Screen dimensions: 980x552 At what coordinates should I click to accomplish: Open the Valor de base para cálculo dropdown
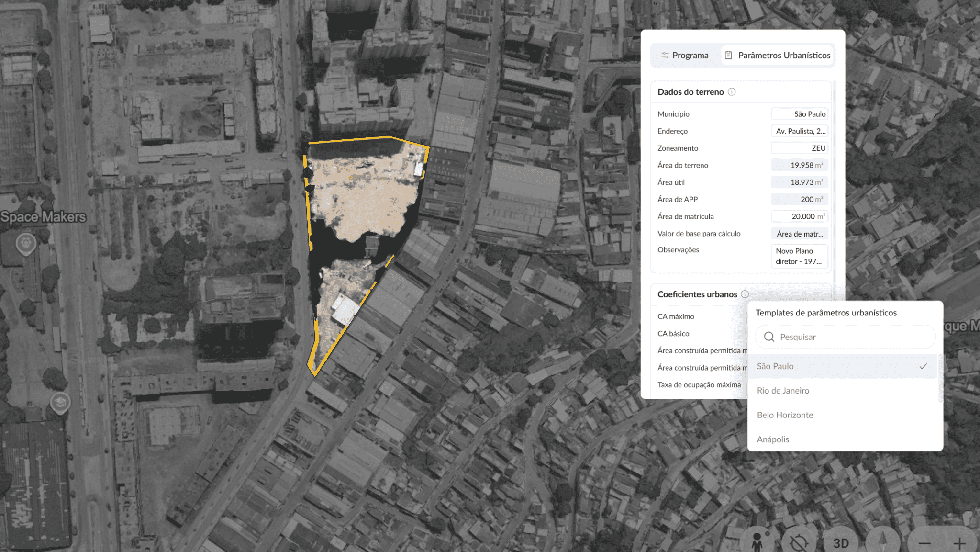coord(799,234)
